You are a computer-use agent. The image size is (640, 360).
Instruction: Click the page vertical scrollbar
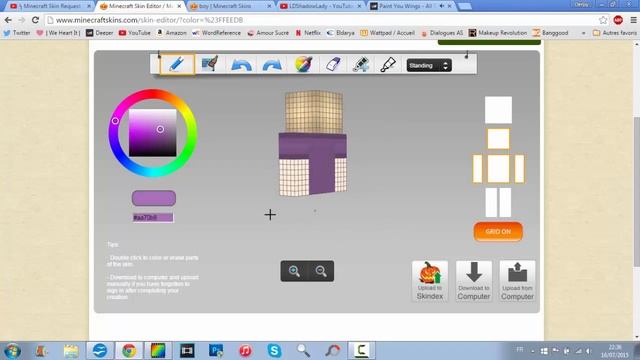[x=636, y=191]
